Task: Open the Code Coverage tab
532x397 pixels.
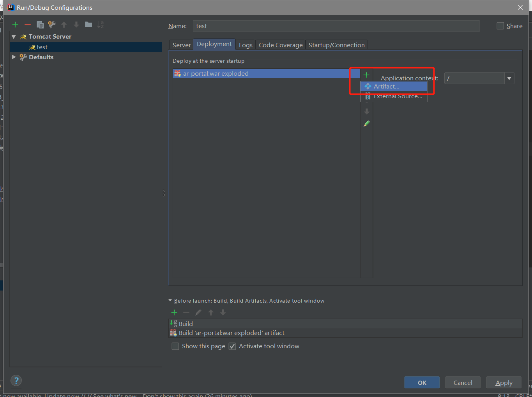Action: 281,45
